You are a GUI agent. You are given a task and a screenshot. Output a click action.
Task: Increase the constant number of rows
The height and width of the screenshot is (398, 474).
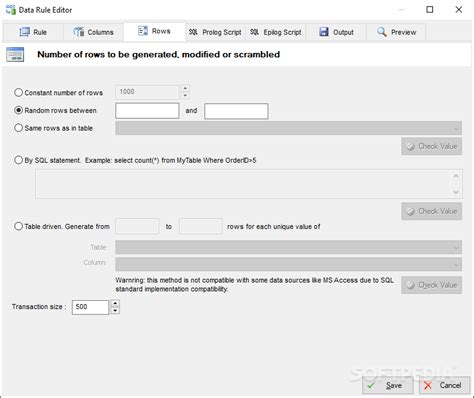185,88
